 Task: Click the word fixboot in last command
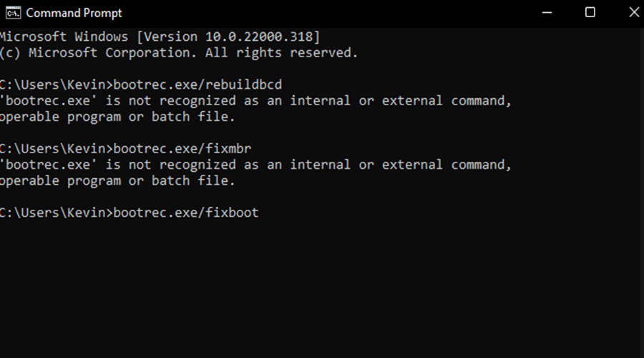[x=232, y=213]
